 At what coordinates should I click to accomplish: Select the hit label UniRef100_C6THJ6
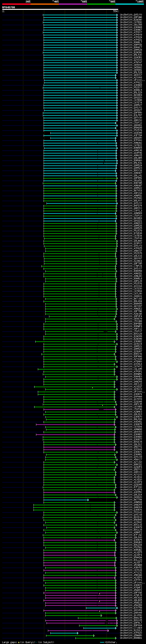pos(131,570)
